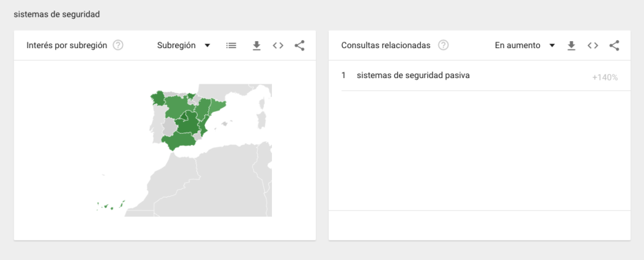644x260 pixels.
Task: Switch the subregion map to list view
Action: 231,46
